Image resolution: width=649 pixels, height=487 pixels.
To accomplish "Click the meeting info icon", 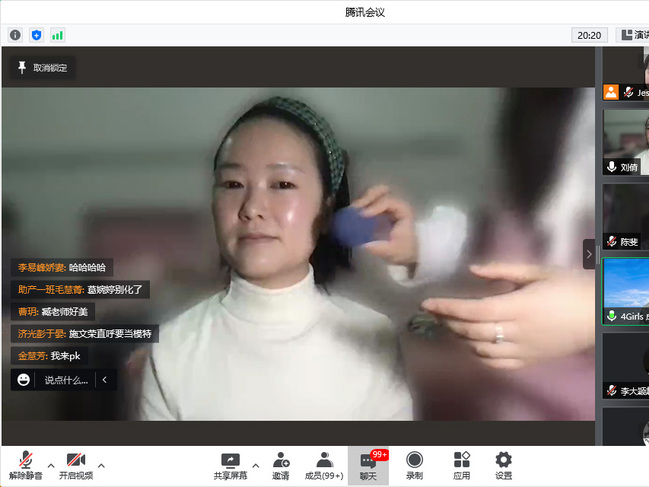I will pyautogui.click(x=15, y=35).
